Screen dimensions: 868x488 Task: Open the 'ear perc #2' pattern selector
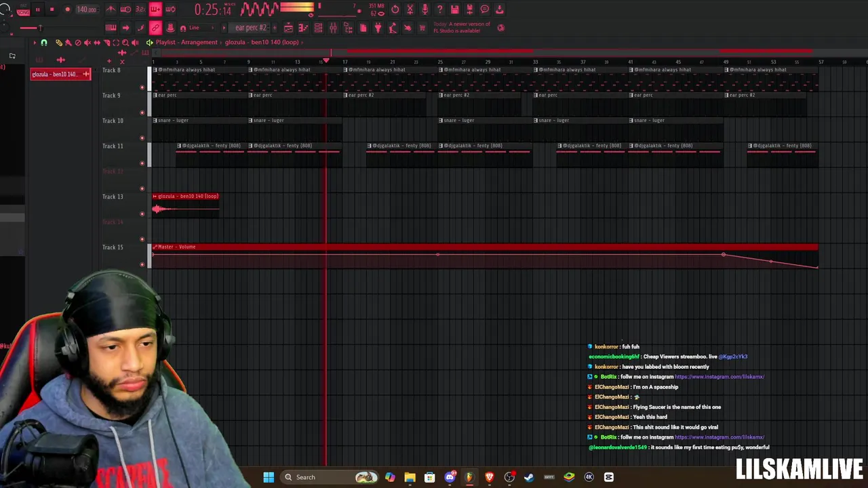(251, 28)
